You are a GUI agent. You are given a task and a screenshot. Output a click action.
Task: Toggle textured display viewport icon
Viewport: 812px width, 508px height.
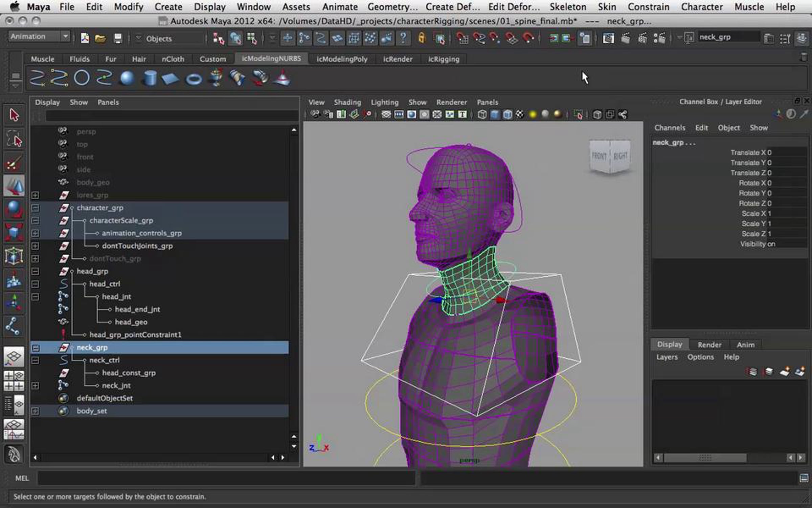tap(520, 115)
